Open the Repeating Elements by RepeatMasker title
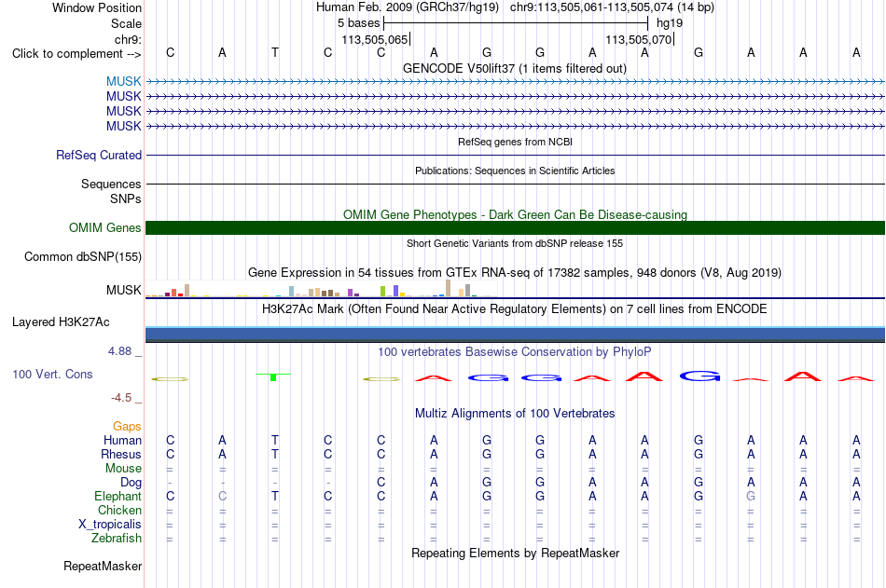 click(515, 553)
